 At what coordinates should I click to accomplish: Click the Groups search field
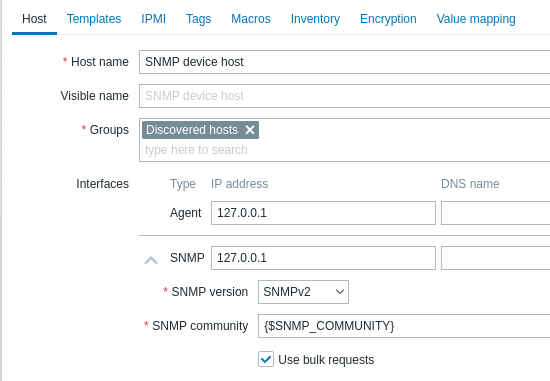click(x=344, y=150)
